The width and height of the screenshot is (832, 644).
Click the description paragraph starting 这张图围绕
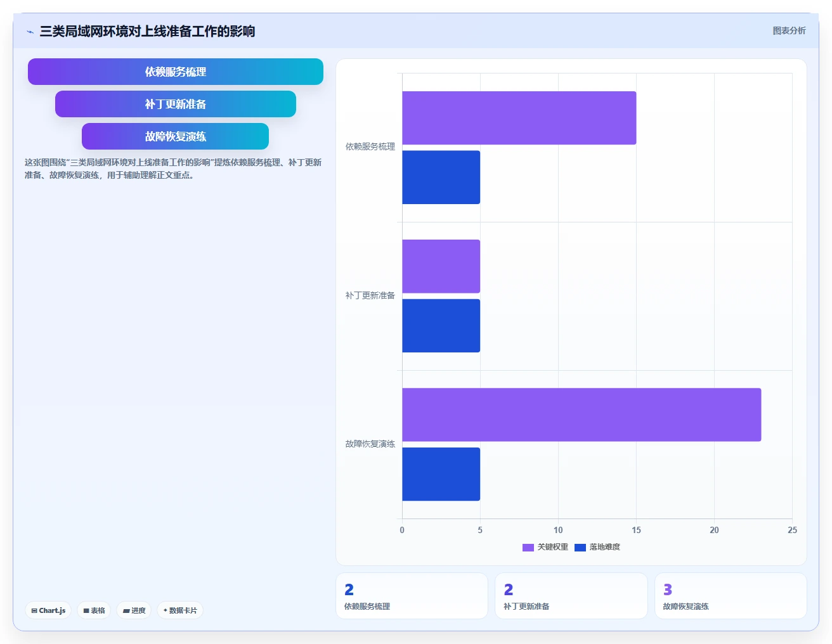(x=173, y=169)
